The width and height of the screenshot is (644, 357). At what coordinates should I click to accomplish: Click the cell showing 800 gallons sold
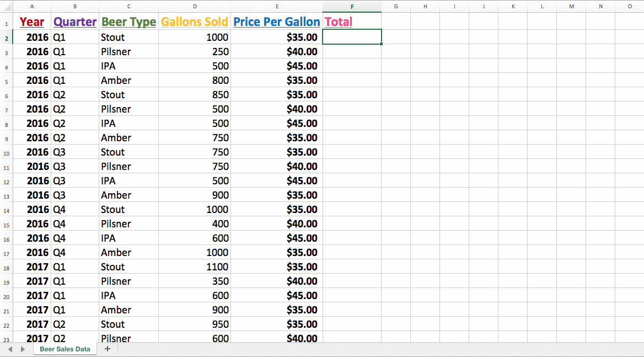click(x=195, y=81)
